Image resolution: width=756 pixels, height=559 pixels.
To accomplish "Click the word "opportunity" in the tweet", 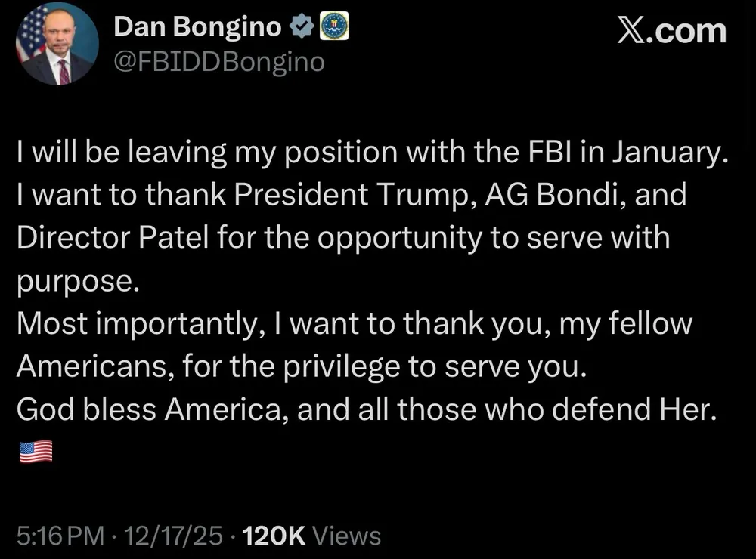I will point(400,237).
